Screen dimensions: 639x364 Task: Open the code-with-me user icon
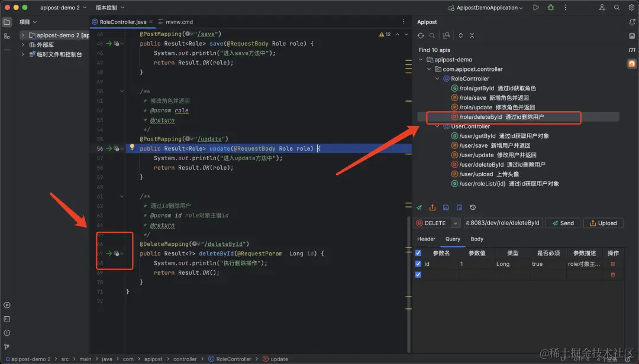click(x=602, y=7)
